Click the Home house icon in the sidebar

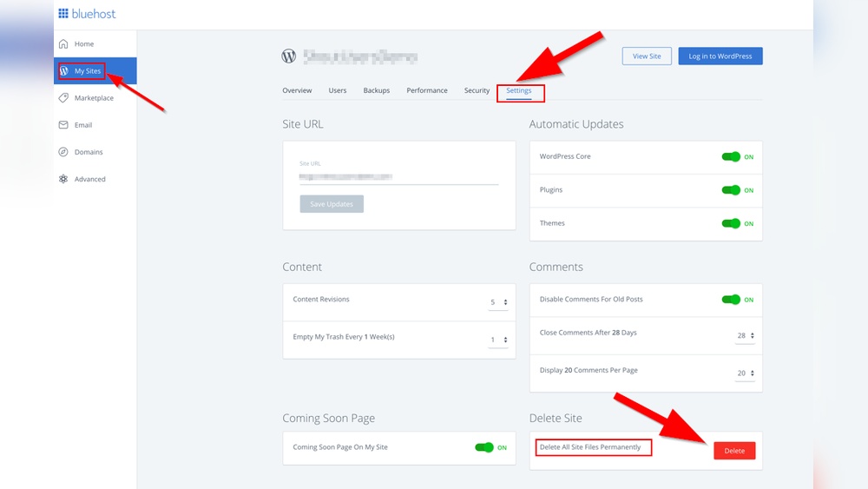pos(63,43)
